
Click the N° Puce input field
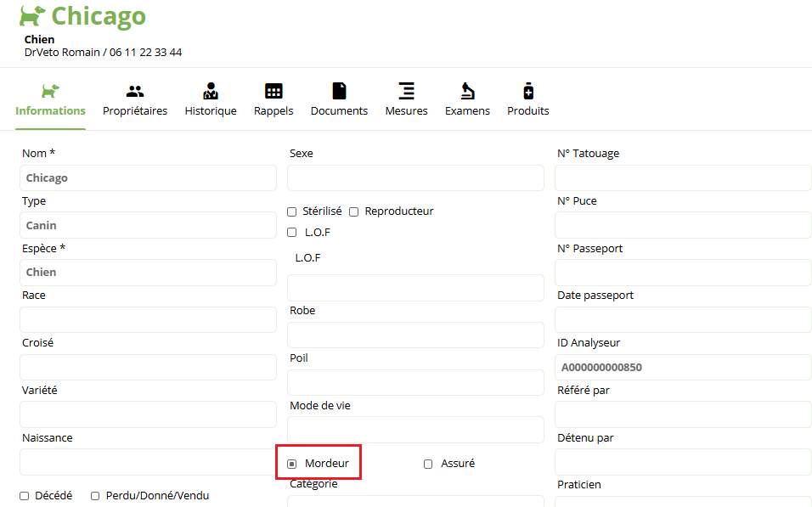(683, 225)
